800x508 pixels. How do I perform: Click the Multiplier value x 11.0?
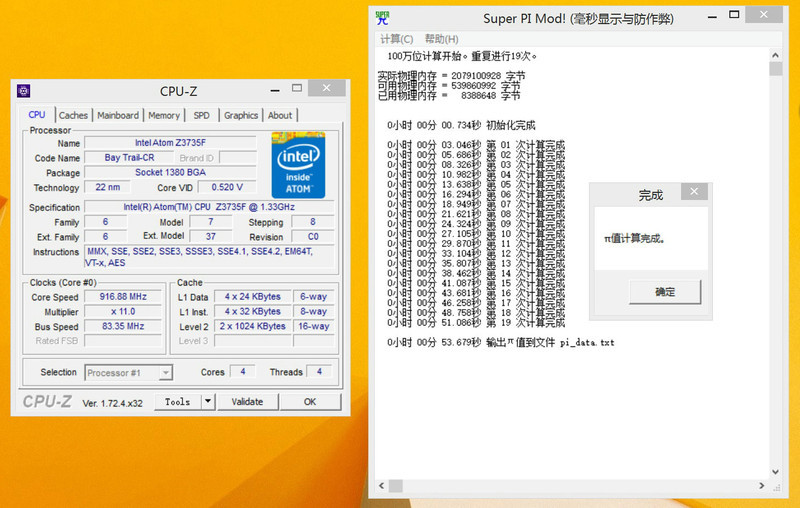(x=123, y=312)
